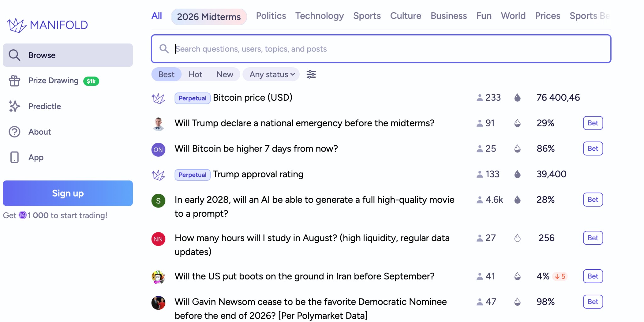Click the Predictle sparkle icon
The height and width of the screenshot is (322, 644).
click(14, 106)
